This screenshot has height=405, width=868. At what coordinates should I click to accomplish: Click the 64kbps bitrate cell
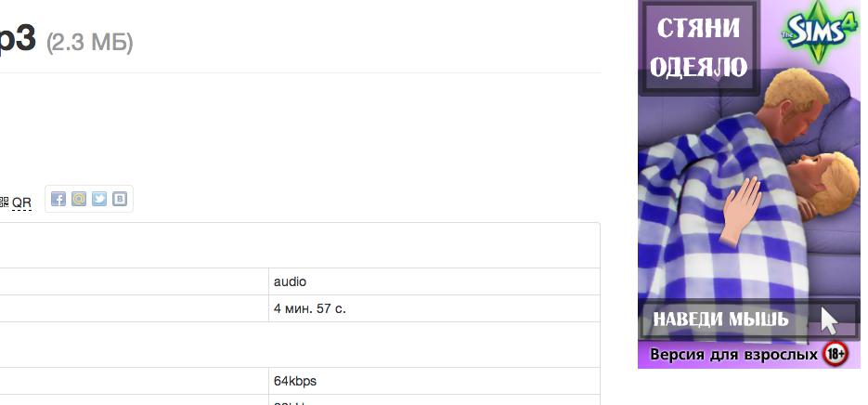pyautogui.click(x=294, y=381)
